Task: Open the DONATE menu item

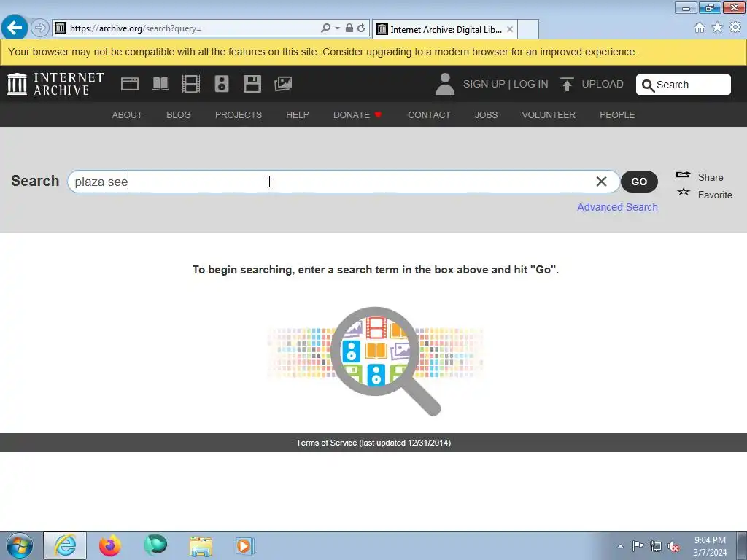Action: coord(357,114)
